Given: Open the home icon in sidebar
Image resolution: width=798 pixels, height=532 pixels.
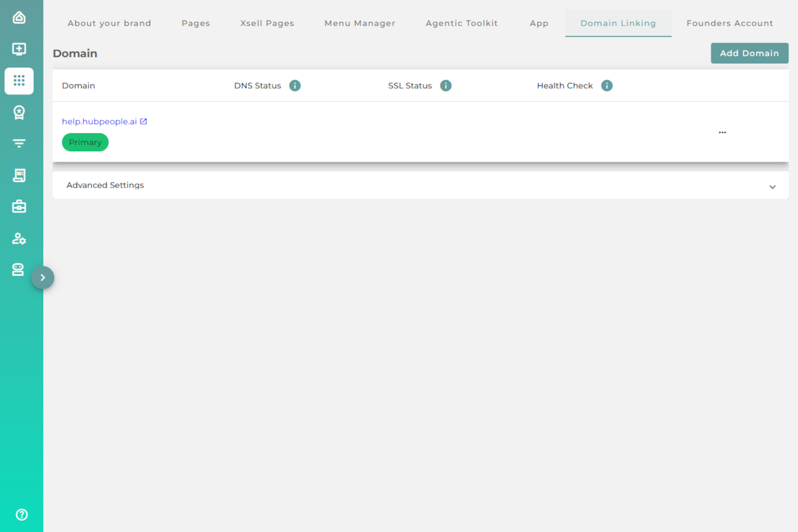Looking at the screenshot, I should coord(19,17).
